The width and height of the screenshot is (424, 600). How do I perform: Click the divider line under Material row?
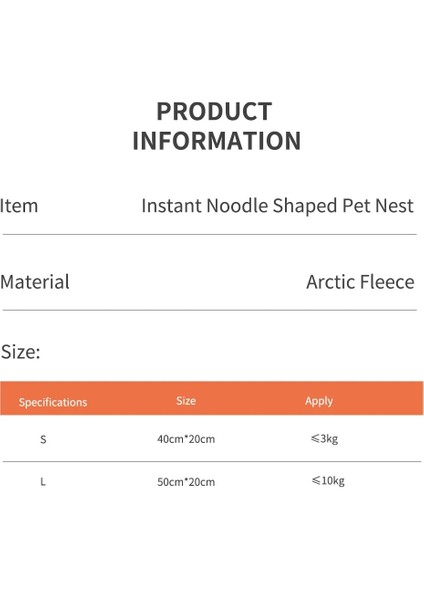(x=210, y=310)
